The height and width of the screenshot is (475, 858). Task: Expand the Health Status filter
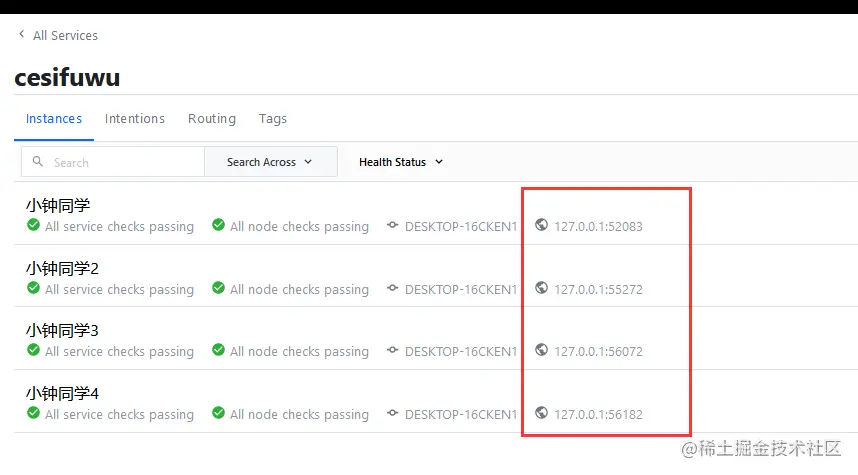(x=401, y=162)
